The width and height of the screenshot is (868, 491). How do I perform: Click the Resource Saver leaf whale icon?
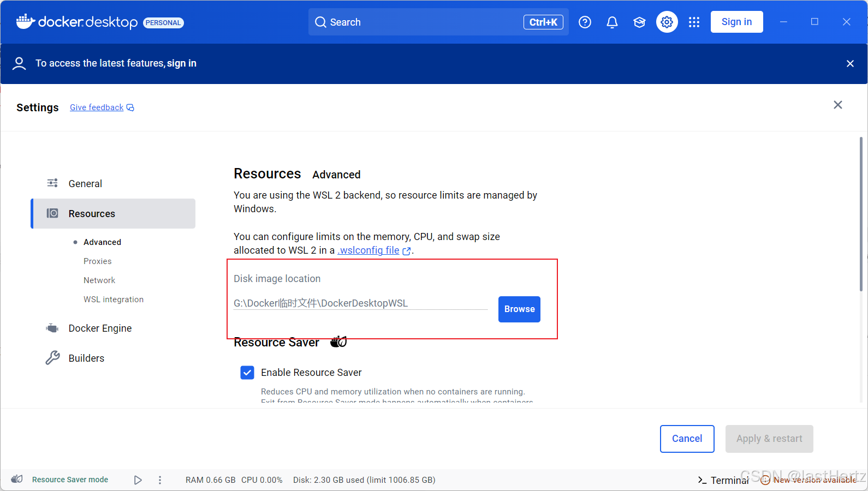(x=338, y=342)
